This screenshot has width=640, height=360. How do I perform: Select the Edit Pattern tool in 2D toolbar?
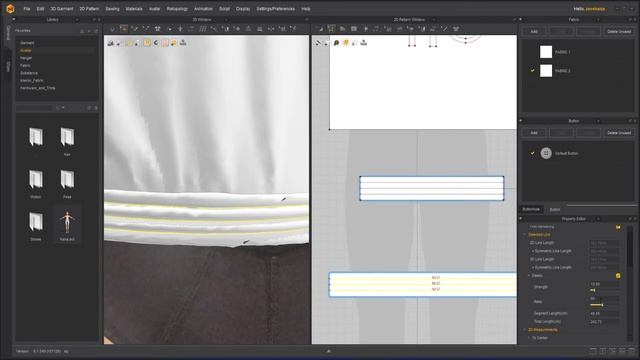click(320, 29)
